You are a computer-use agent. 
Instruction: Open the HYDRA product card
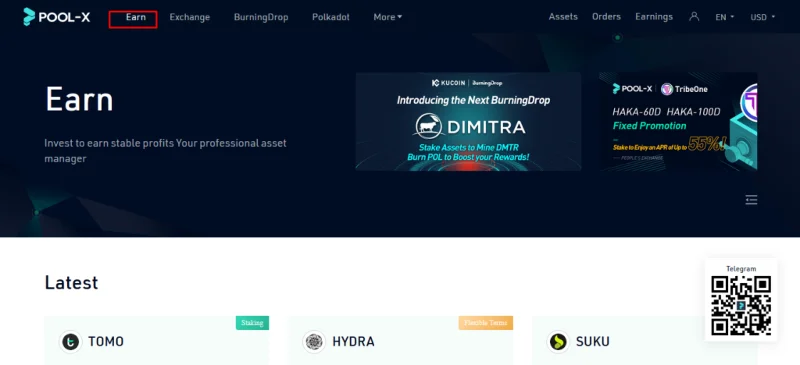tap(401, 340)
